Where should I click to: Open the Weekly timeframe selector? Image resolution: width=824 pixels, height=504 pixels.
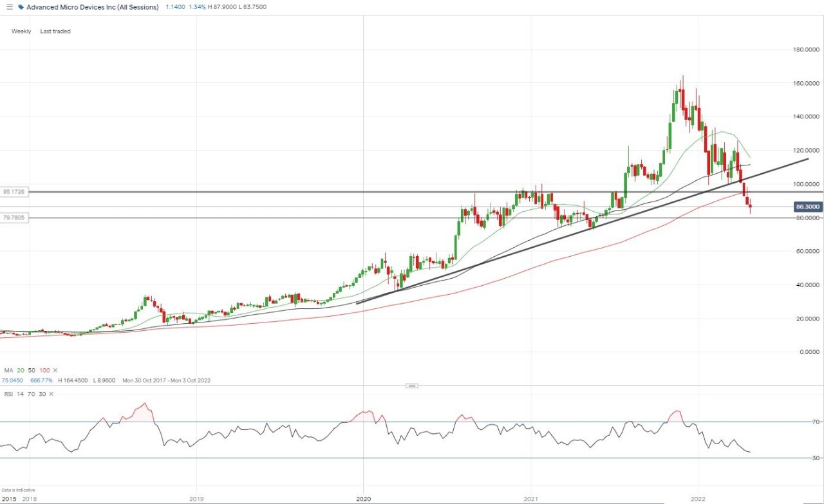(21, 32)
